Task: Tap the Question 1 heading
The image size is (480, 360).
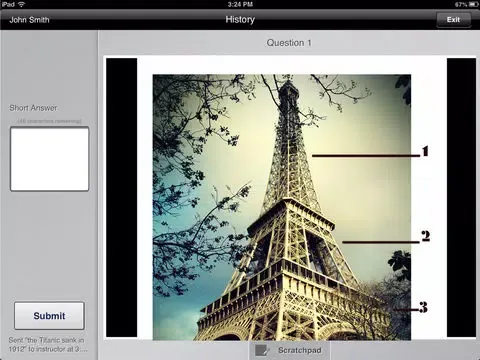Action: (x=289, y=43)
